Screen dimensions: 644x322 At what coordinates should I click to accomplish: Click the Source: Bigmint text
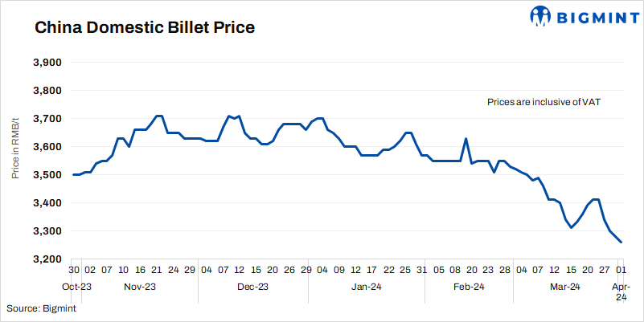(x=43, y=309)
